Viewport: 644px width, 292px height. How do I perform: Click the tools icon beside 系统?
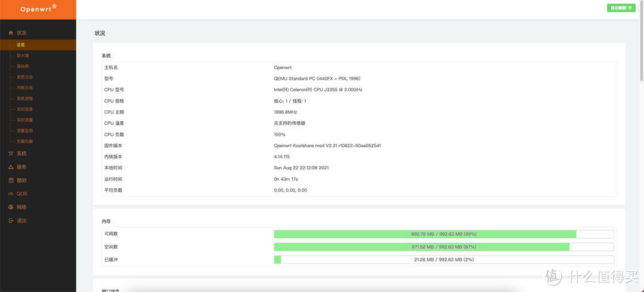tap(11, 154)
